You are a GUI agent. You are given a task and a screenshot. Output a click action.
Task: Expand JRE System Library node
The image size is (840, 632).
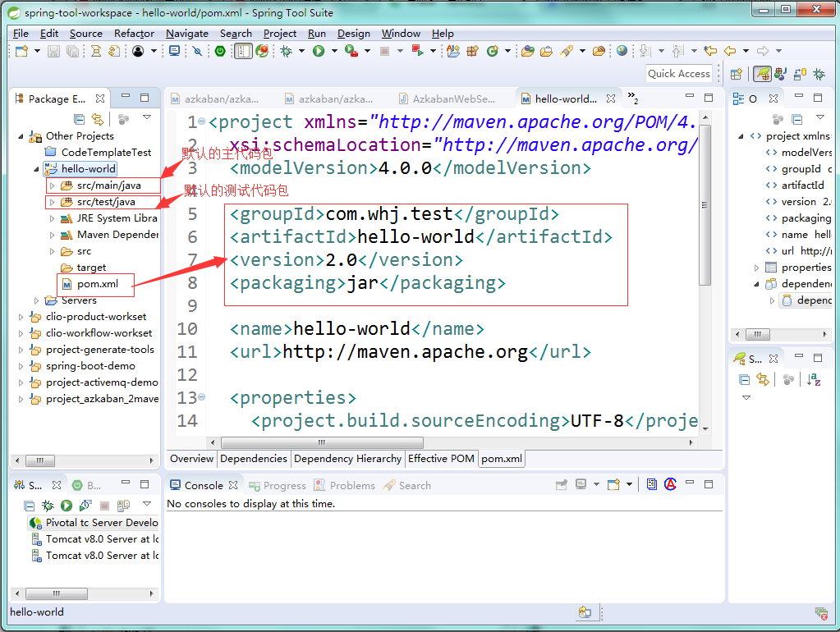tap(52, 218)
